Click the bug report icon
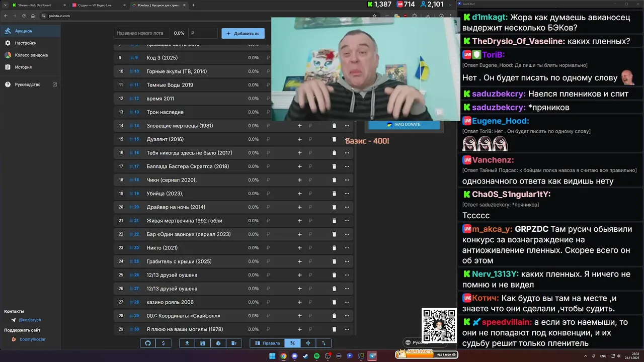644x362 pixels. click(218, 343)
